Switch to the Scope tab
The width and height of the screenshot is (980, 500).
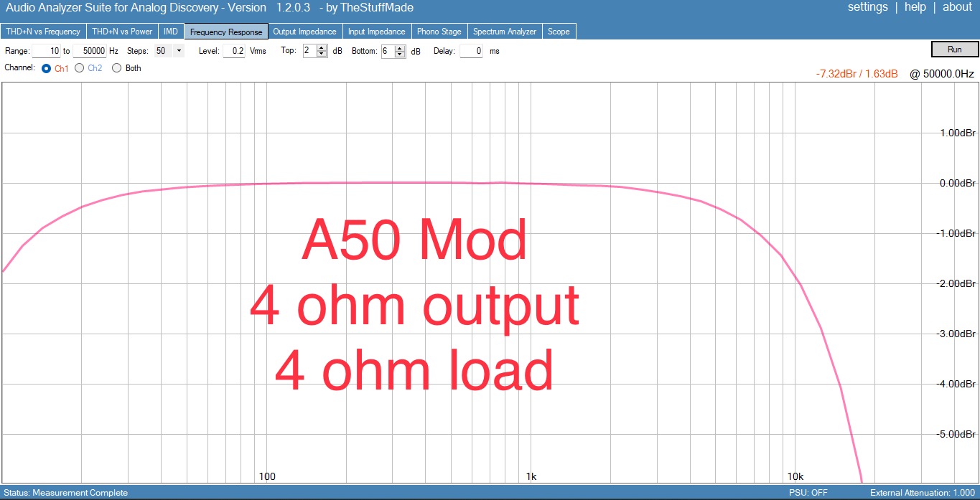(559, 32)
